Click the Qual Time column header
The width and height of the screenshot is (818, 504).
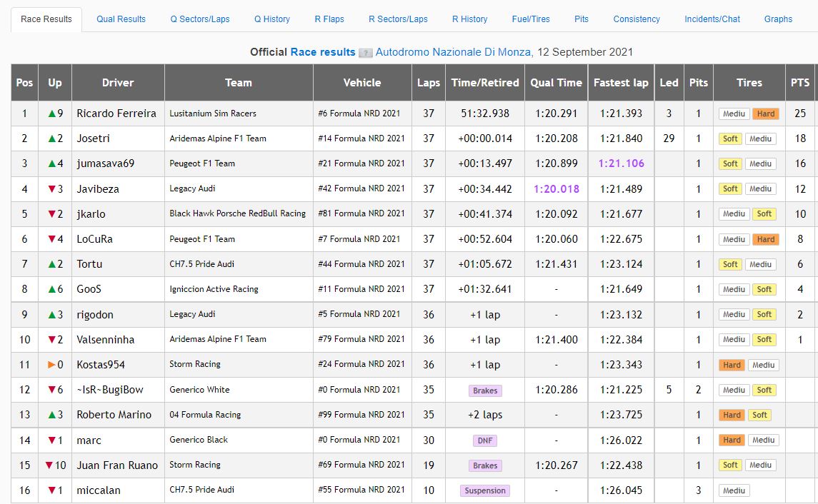click(x=556, y=82)
